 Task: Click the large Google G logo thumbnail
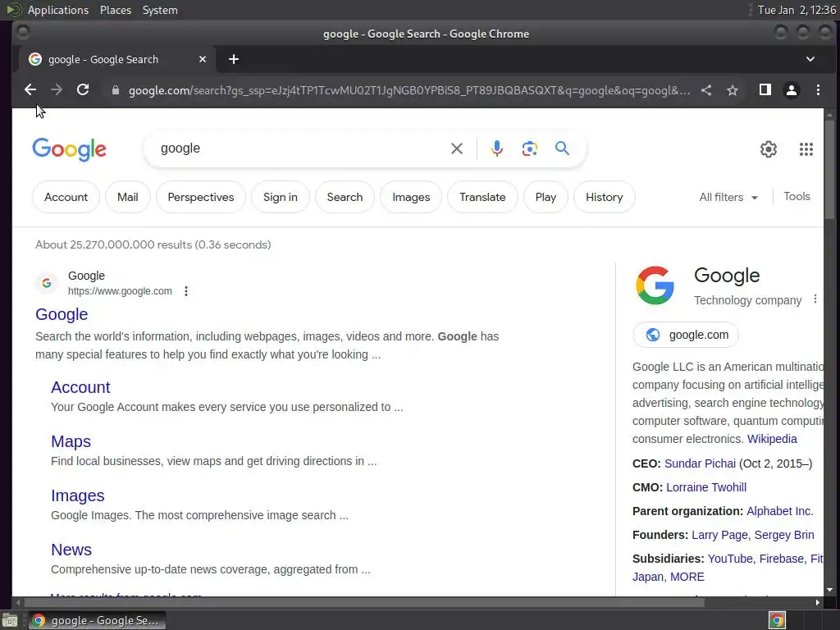(655, 285)
